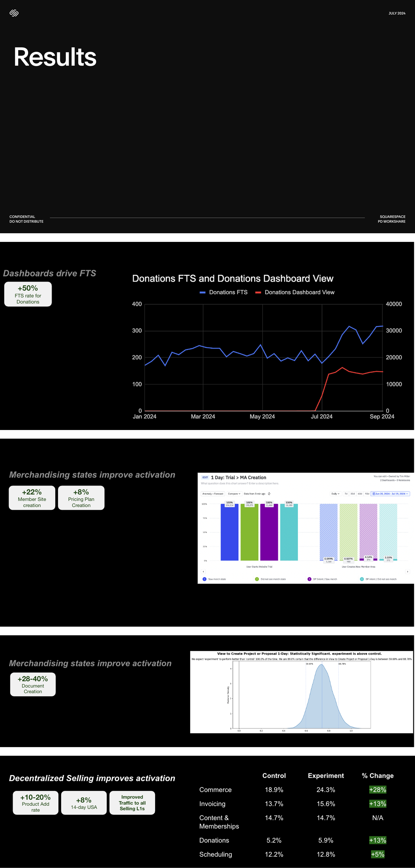Screen dimensions: 415x868
Task: Click the teal 'DP intent / Did not see merch' circle
Action: (x=362, y=579)
